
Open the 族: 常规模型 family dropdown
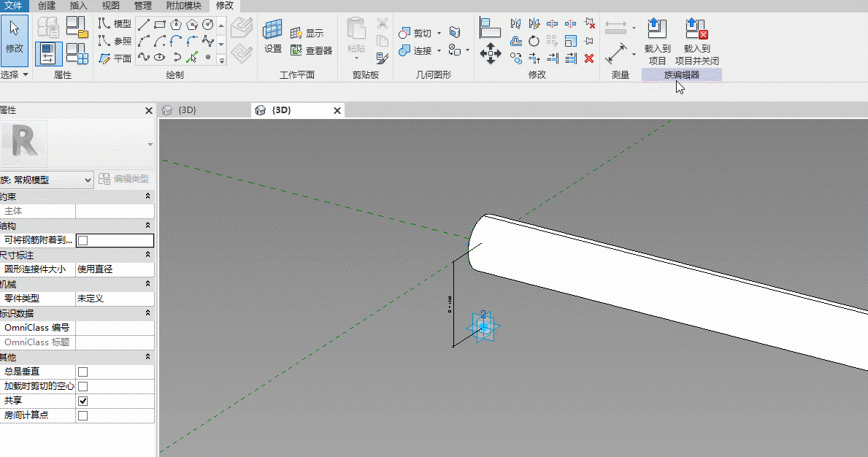click(46, 180)
